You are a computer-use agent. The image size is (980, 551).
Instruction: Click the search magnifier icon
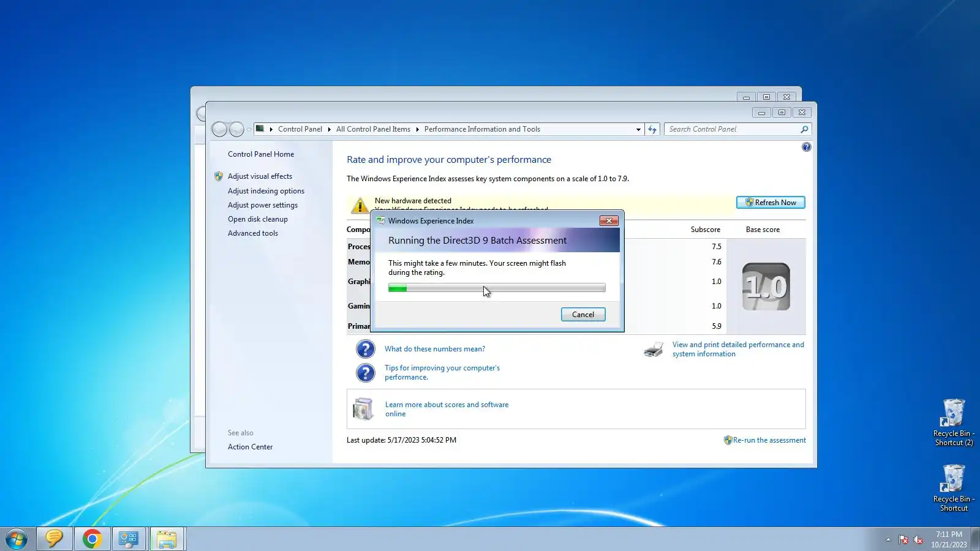(x=805, y=129)
